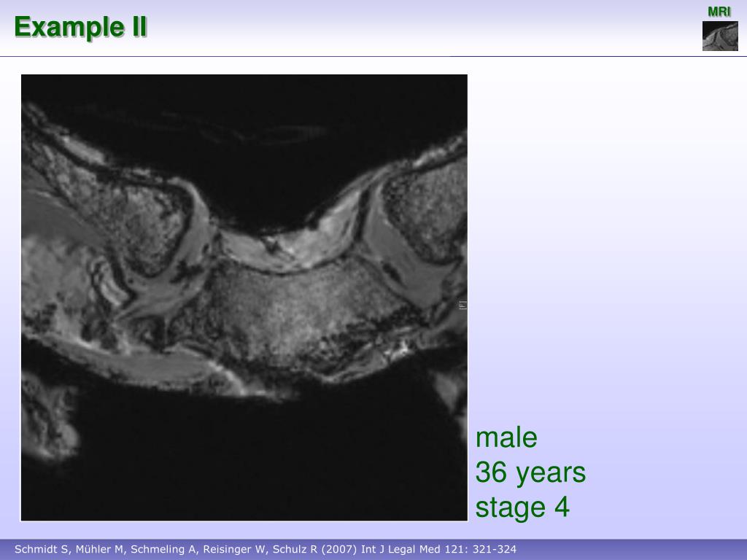The width and height of the screenshot is (747, 560).
Task: Click the 'MRI' label at top right
Action: point(719,12)
